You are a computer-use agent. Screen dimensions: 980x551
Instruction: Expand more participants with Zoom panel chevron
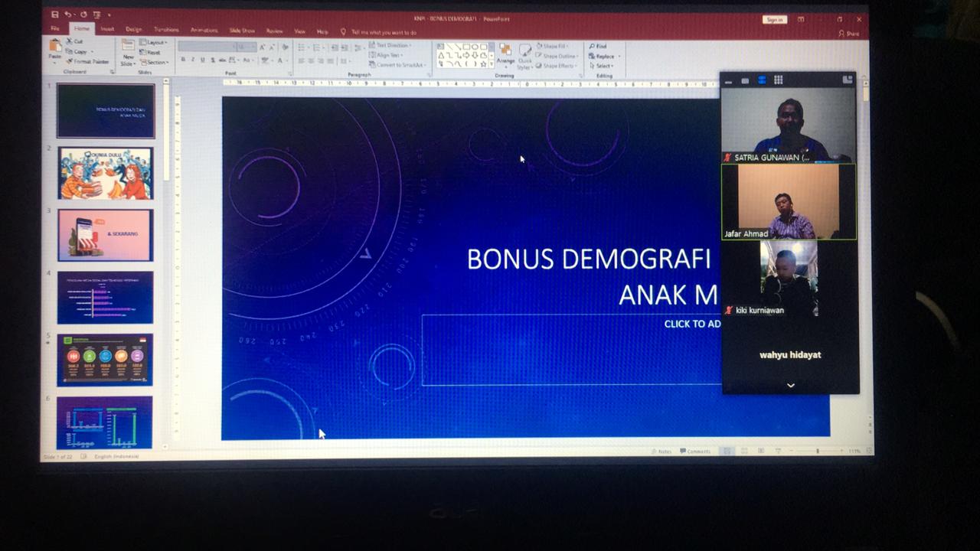pyautogui.click(x=790, y=386)
